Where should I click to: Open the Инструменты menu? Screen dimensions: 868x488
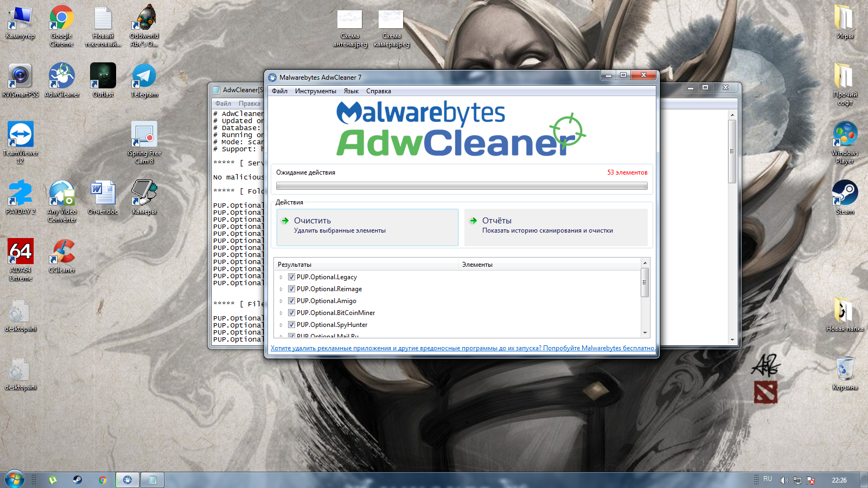(x=315, y=91)
